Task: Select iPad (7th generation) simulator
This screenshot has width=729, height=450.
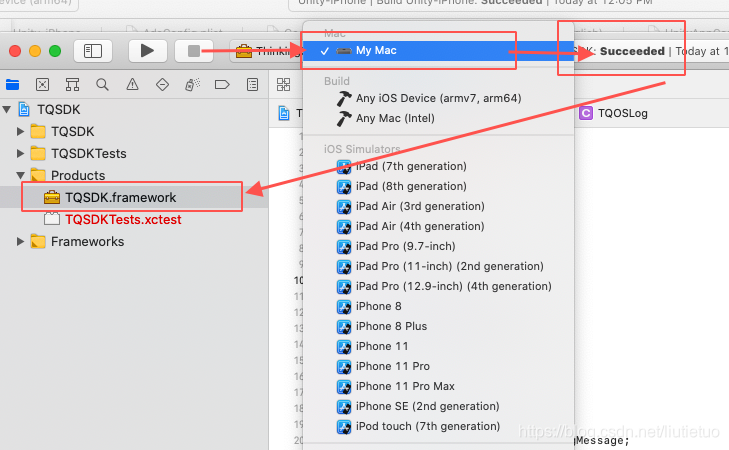Action: (438, 166)
